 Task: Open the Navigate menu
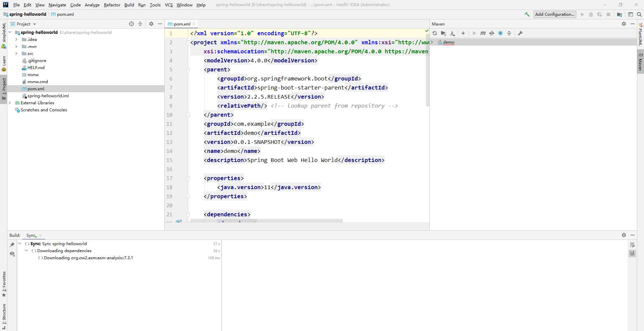point(57,5)
